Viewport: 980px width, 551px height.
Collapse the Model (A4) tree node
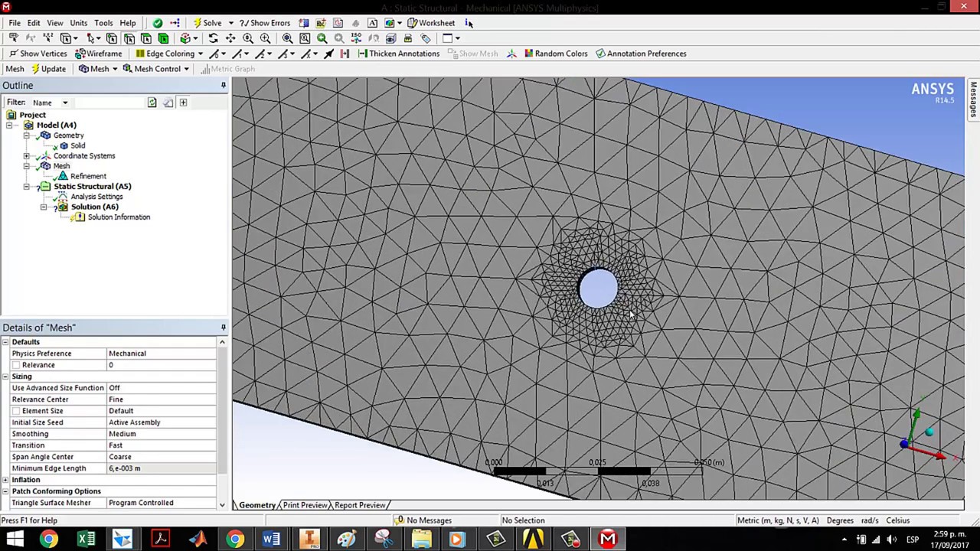[x=9, y=125]
